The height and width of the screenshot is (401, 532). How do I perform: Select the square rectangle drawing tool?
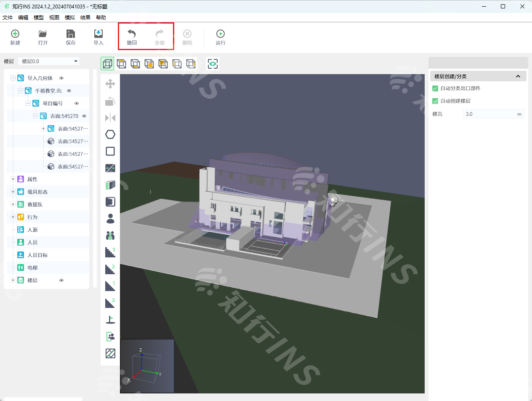[x=110, y=151]
